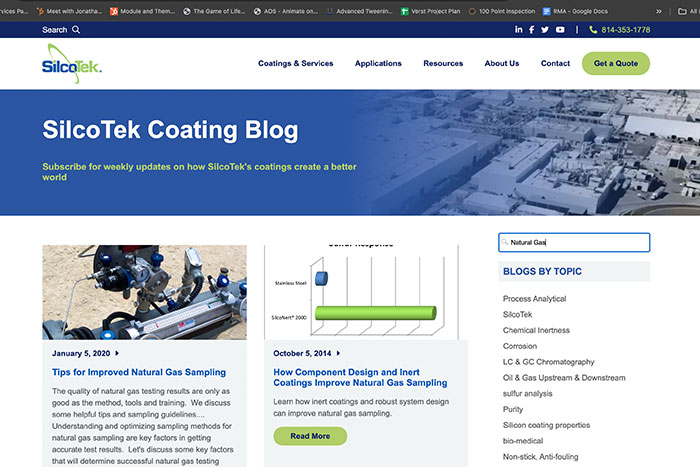Click the SilcoTek logo
Viewport: 700px width, 467px height.
click(x=72, y=63)
